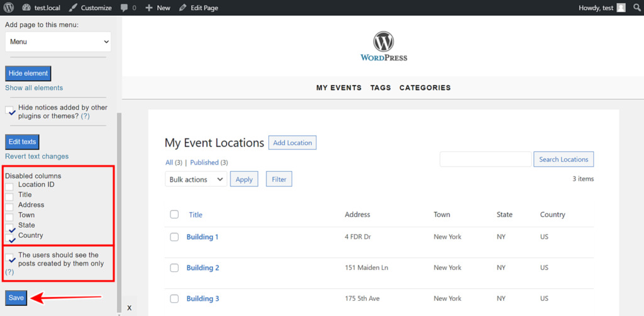This screenshot has width=644, height=316.
Task: Click the user avatar next to Howdy
Action: point(621,8)
